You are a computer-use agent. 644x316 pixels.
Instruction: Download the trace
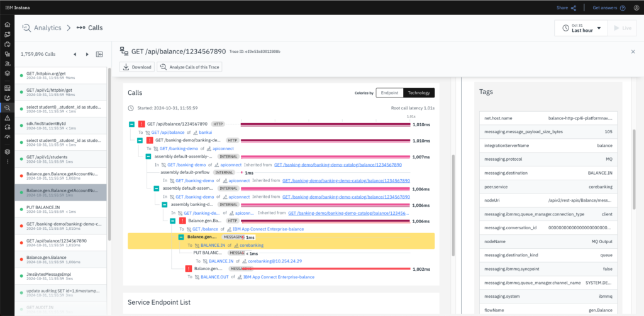point(137,67)
